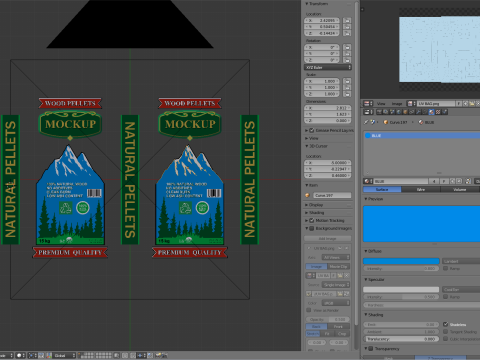
Task: Click the diffuse blue color swatch
Action: 401,261
